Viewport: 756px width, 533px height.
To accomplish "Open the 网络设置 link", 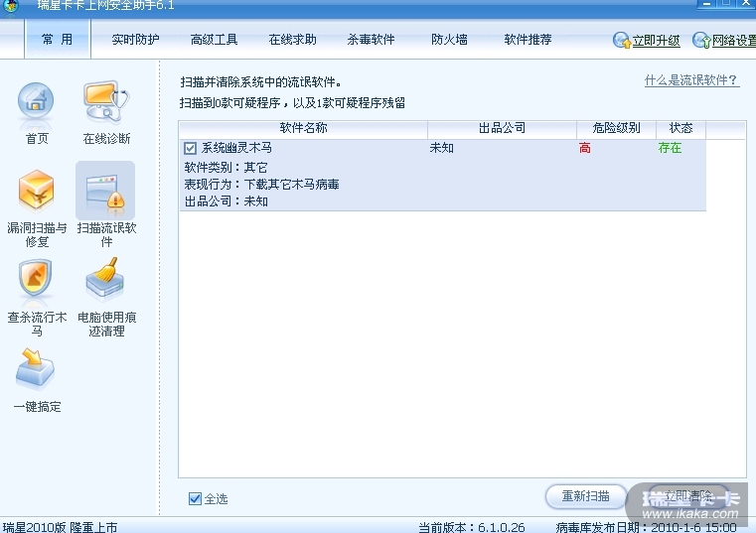I will 734,41.
